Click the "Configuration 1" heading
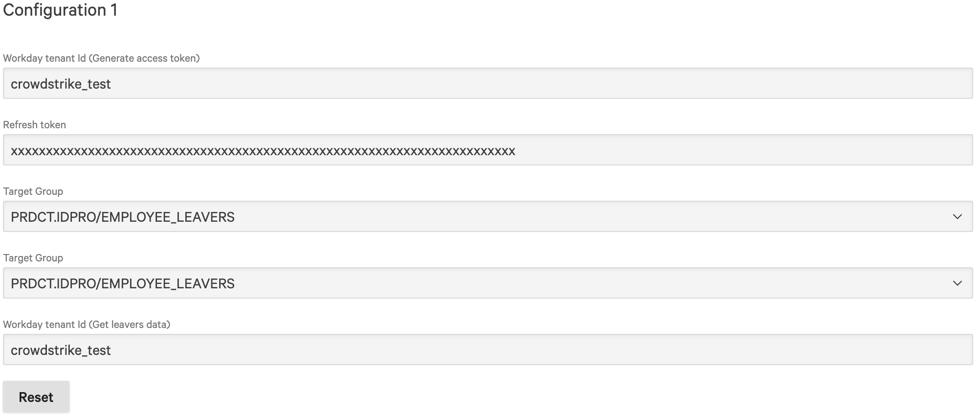Viewport: 980px width, 420px height. tap(60, 10)
